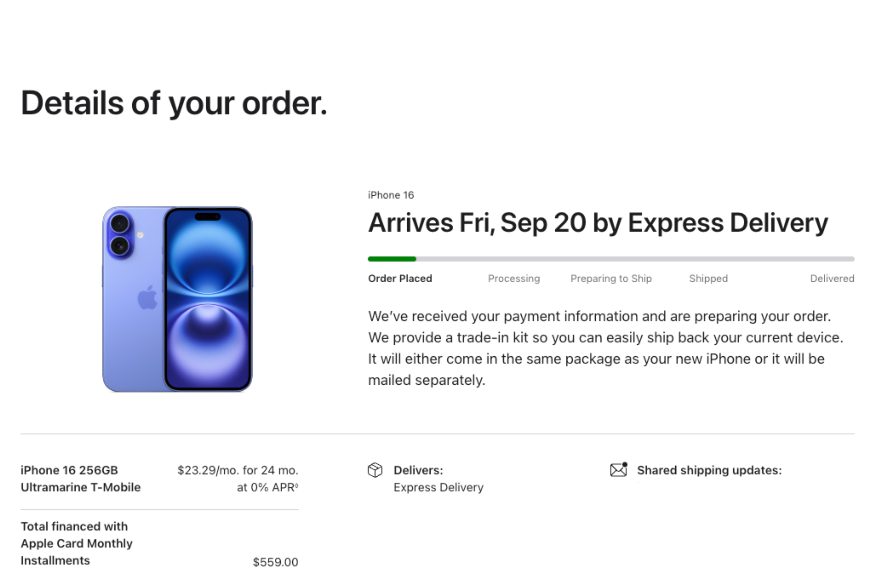Click the APR footnote superscript marker
882x588 pixels.
click(x=297, y=485)
